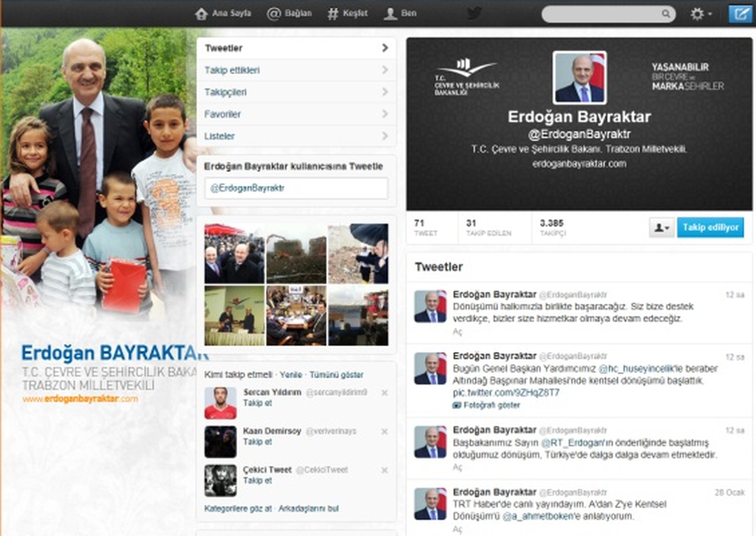Follow Çekici Tweet via Takip et

pyautogui.click(x=258, y=481)
